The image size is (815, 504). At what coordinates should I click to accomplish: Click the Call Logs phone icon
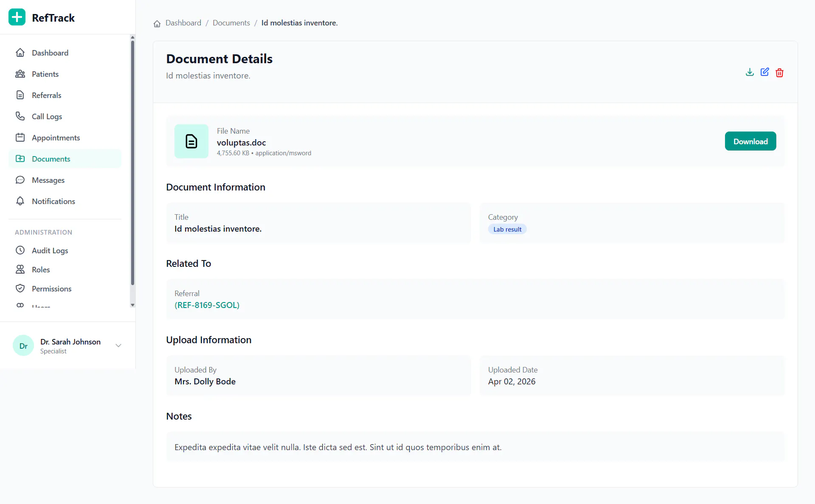click(x=20, y=116)
